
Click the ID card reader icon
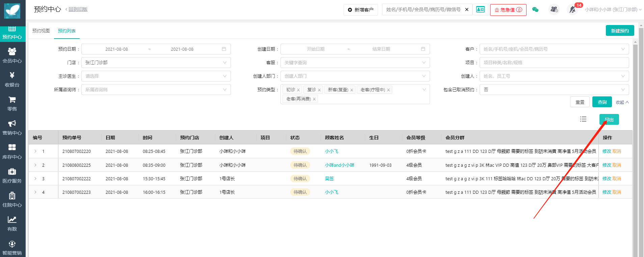pos(480,9)
